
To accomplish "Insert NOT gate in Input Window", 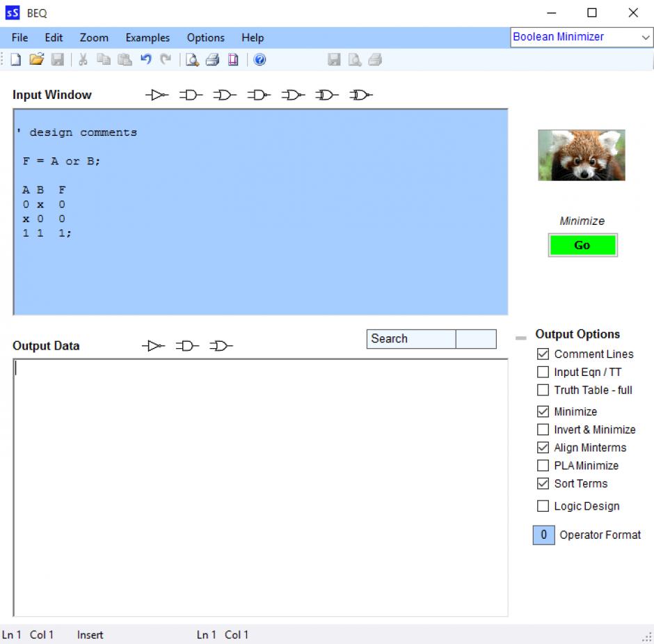I will click(158, 95).
